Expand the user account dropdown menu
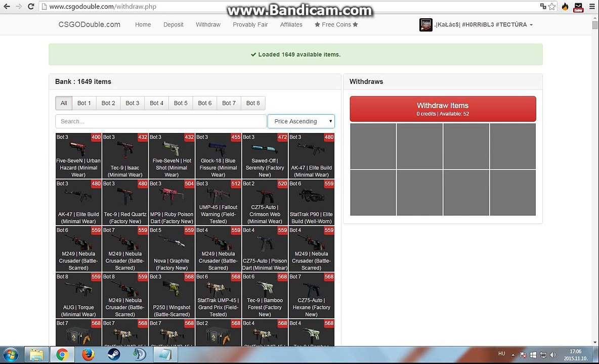This screenshot has height=364, width=599. (x=531, y=25)
